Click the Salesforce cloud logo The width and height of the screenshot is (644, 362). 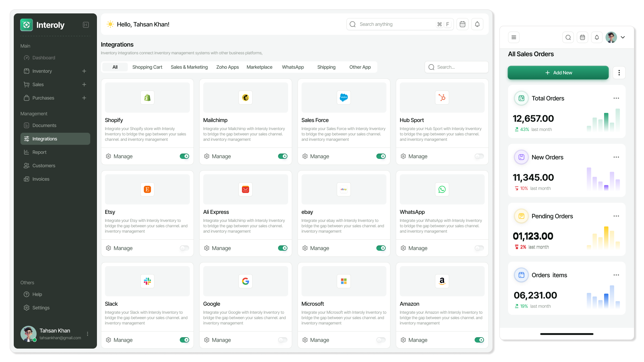point(344,98)
